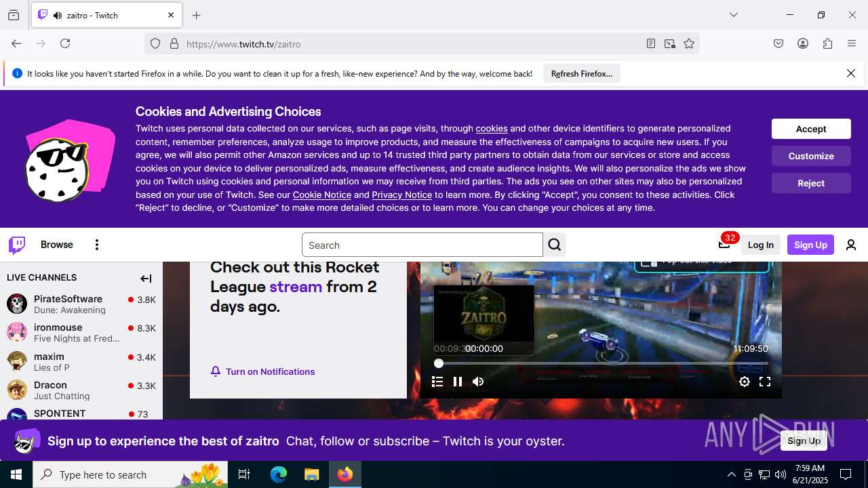Viewport: 868px width, 488px height.
Task: Show hidden system tray icons
Action: (x=731, y=474)
